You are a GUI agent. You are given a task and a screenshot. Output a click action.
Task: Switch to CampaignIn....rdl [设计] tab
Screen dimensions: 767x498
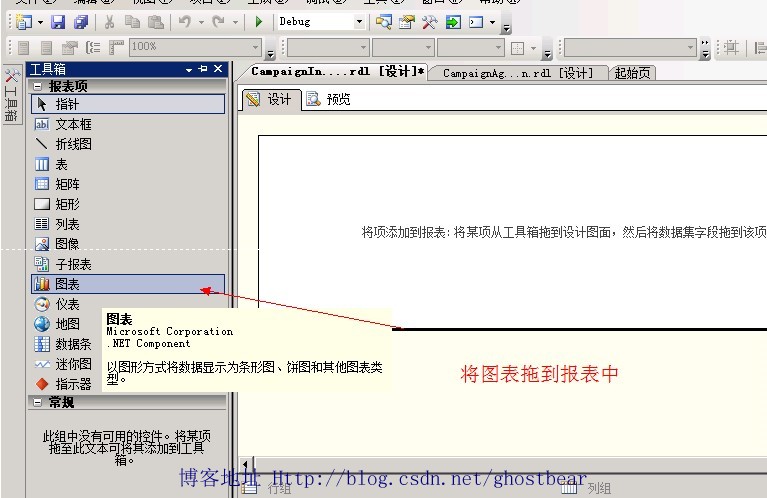tap(337, 71)
